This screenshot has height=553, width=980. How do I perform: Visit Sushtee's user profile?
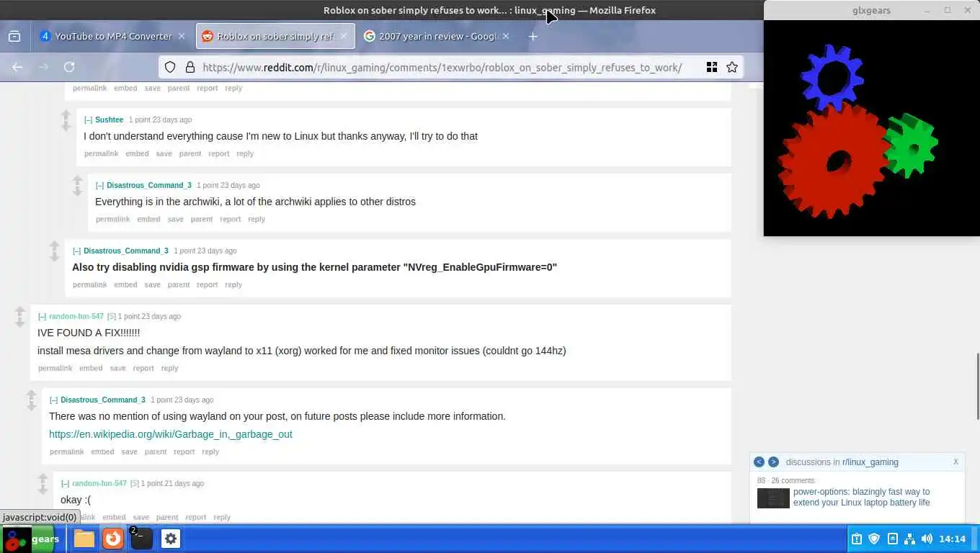pyautogui.click(x=110, y=120)
